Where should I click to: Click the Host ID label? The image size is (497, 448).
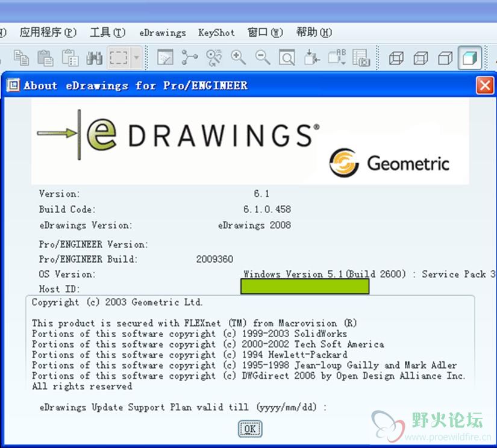pyautogui.click(x=59, y=289)
